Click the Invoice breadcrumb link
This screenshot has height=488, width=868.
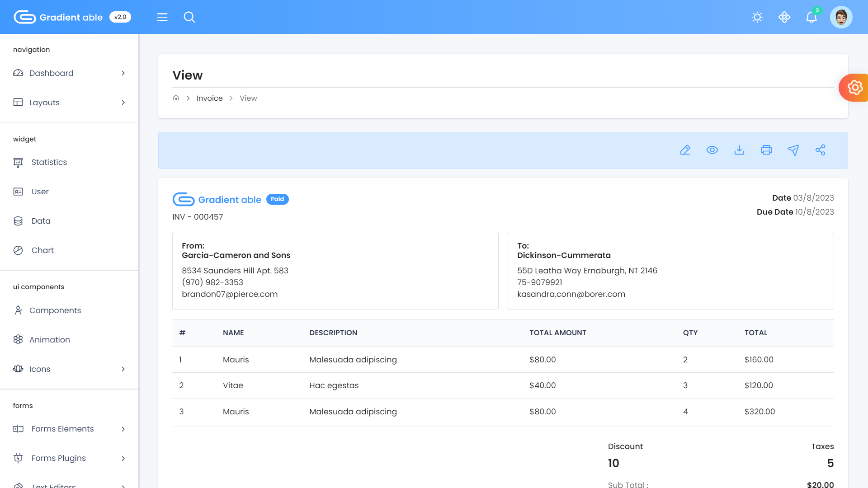coord(209,99)
